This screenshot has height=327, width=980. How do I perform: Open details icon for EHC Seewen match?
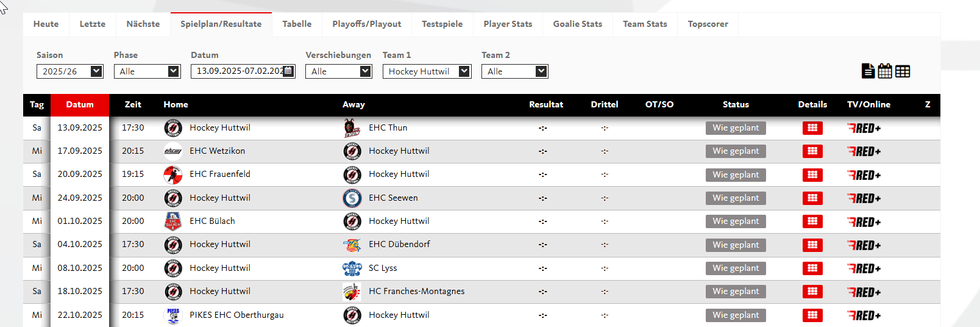coord(812,198)
